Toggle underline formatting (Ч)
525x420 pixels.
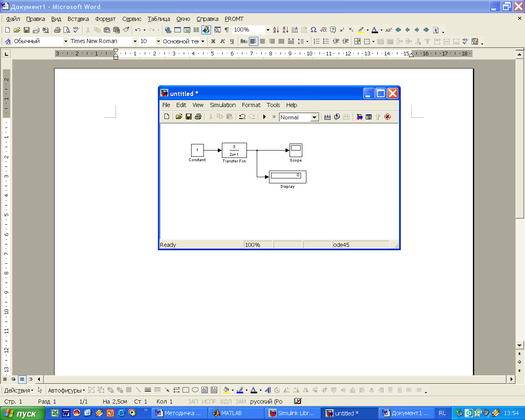click(x=232, y=41)
